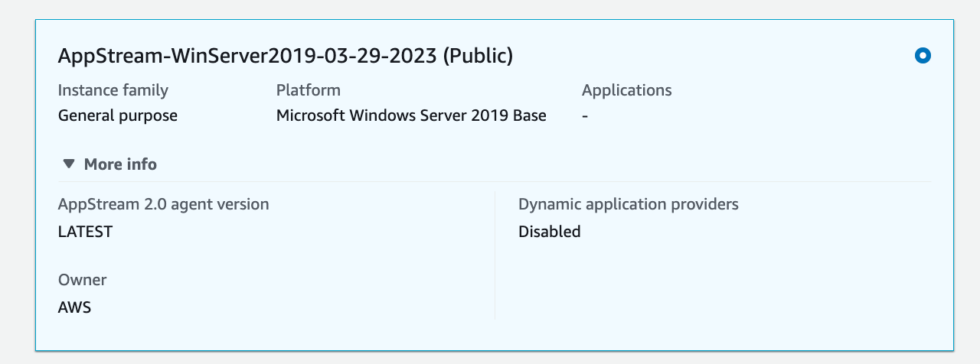Screen dimensions: 980x364
Task: Click the AppStream-WinServer2019-03-29-2023 (Public) title
Action: [x=285, y=56]
